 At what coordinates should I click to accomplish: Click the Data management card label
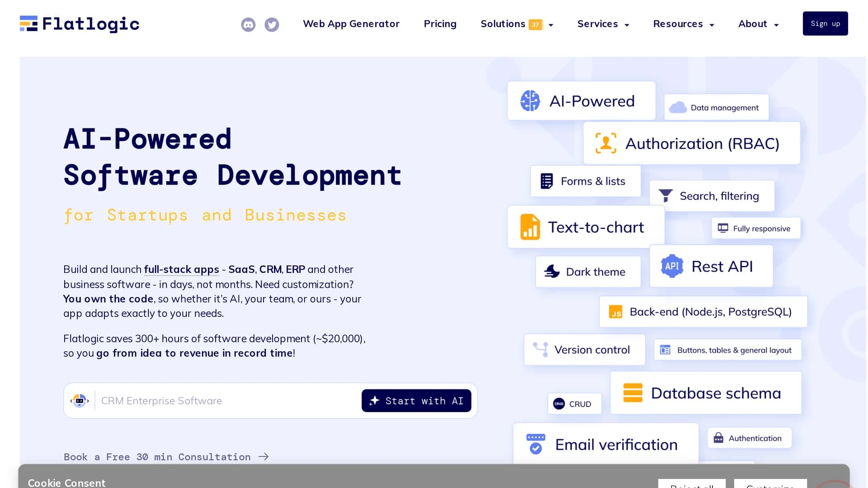(x=724, y=108)
